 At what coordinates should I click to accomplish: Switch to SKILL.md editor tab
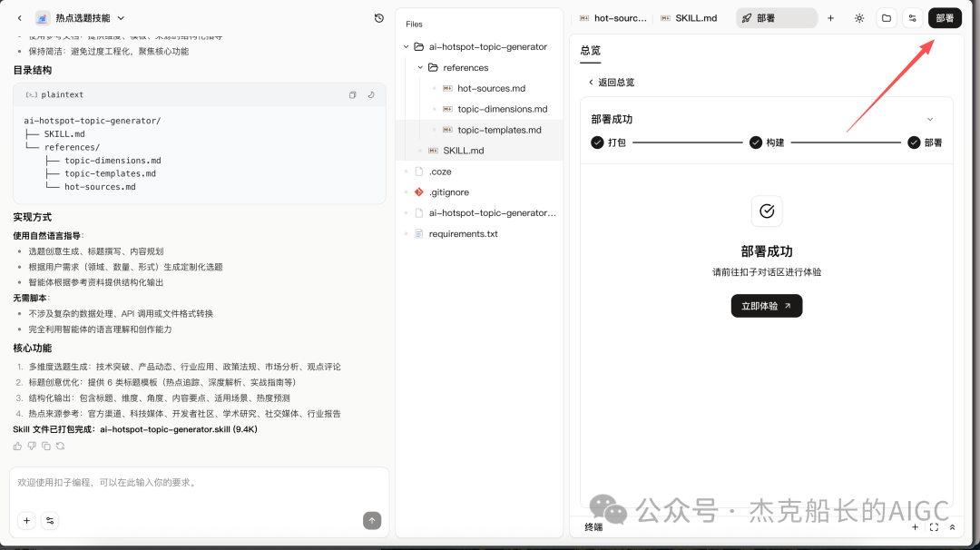[x=690, y=18]
